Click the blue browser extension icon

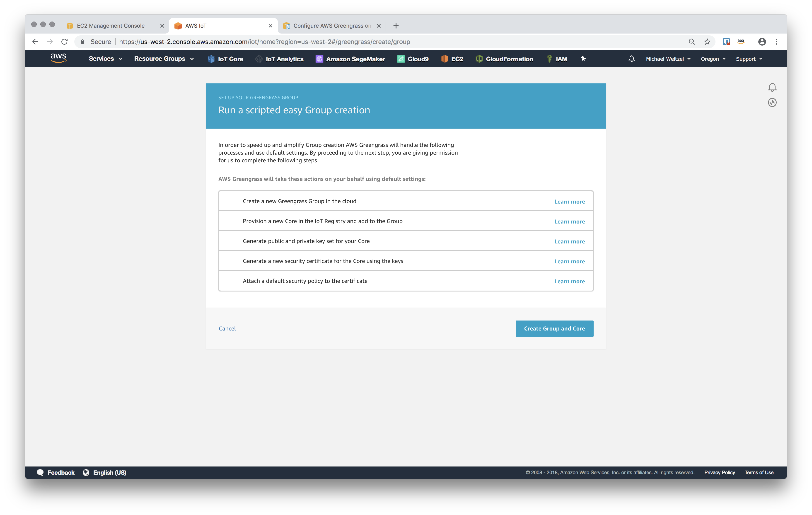tap(726, 41)
